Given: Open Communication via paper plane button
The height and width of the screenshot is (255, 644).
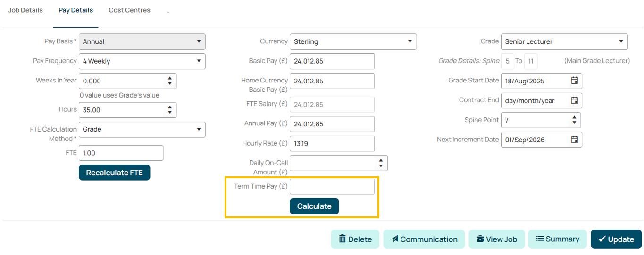Looking at the screenshot, I should [x=424, y=239].
